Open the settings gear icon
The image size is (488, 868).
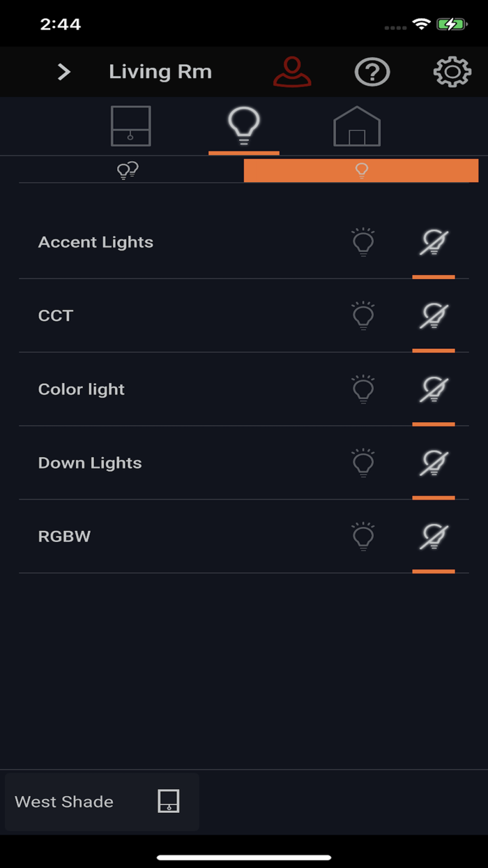pyautogui.click(x=452, y=71)
